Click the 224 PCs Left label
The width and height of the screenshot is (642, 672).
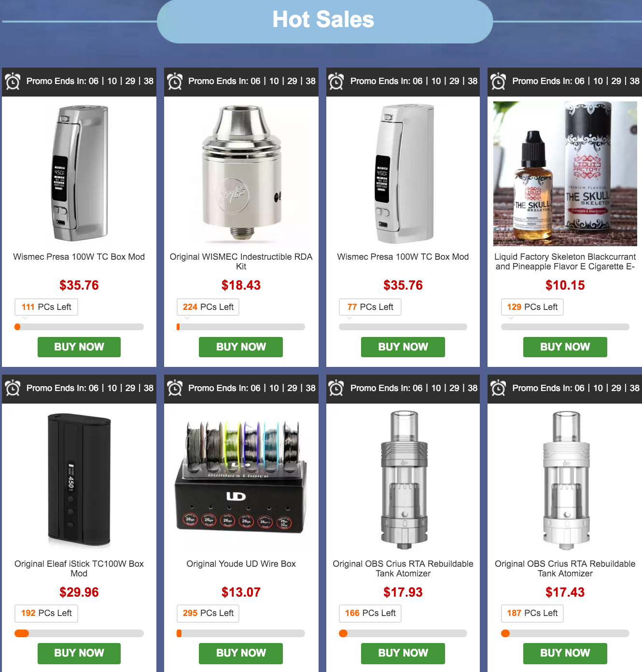click(208, 307)
